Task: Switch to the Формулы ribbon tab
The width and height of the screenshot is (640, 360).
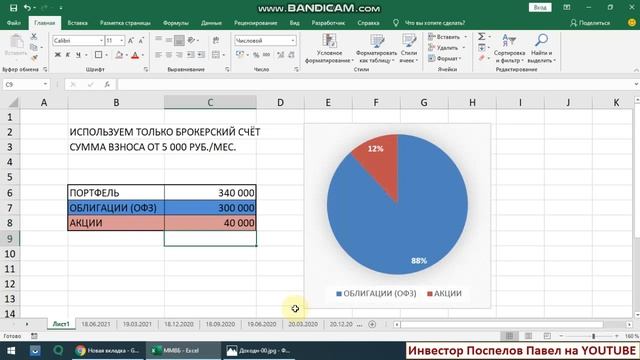Action: 176,23
